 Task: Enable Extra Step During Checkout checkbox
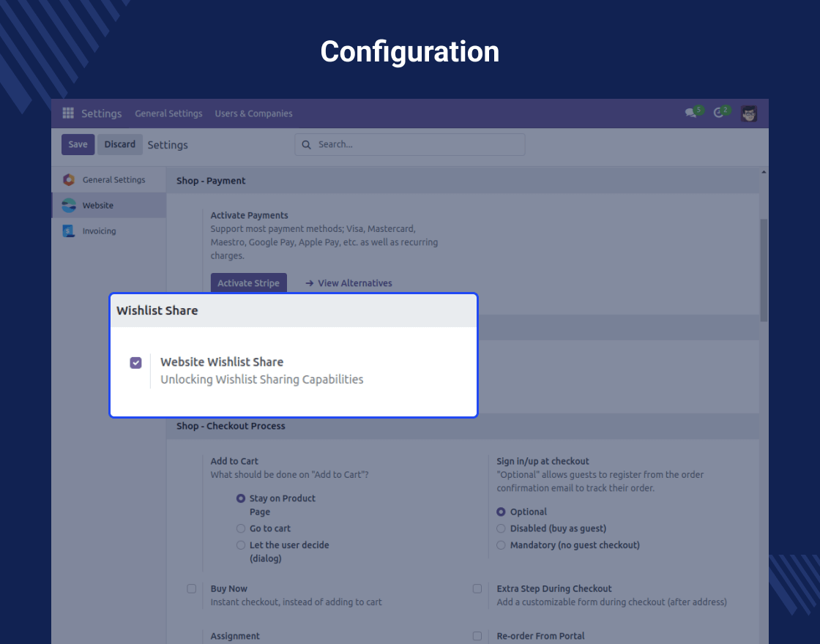coord(477,588)
